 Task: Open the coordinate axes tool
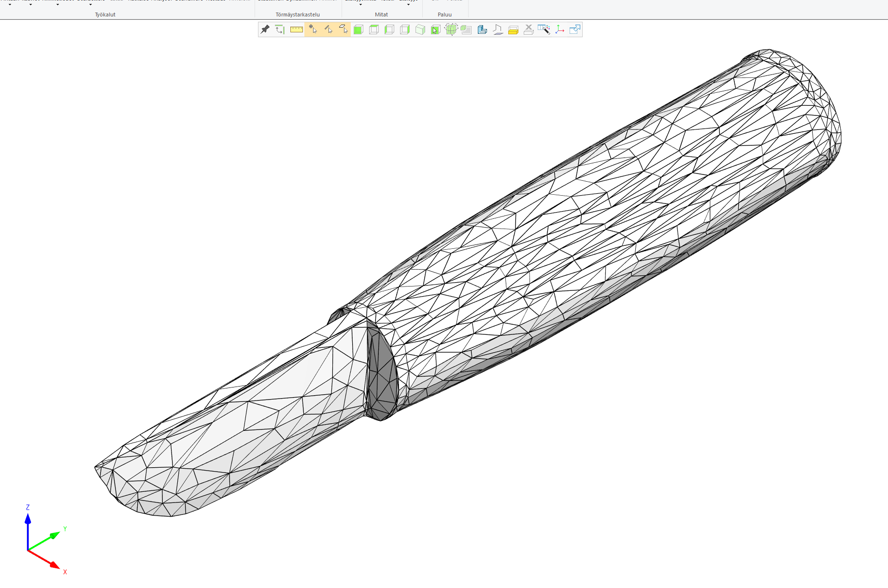(x=559, y=29)
